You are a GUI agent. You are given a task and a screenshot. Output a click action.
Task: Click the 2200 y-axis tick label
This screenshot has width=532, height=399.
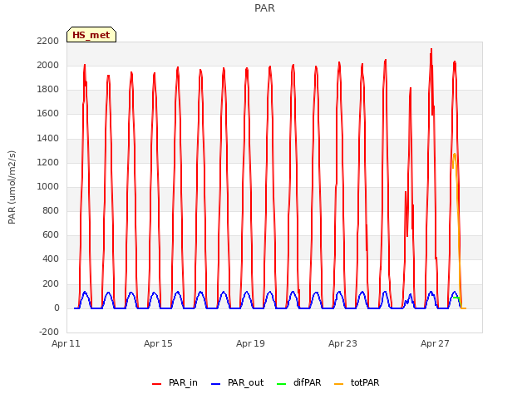48,41
